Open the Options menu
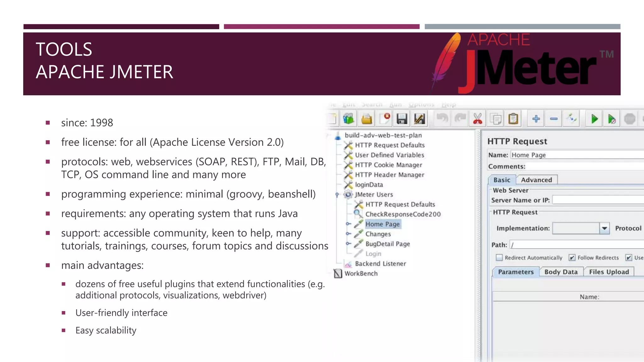 click(421, 104)
